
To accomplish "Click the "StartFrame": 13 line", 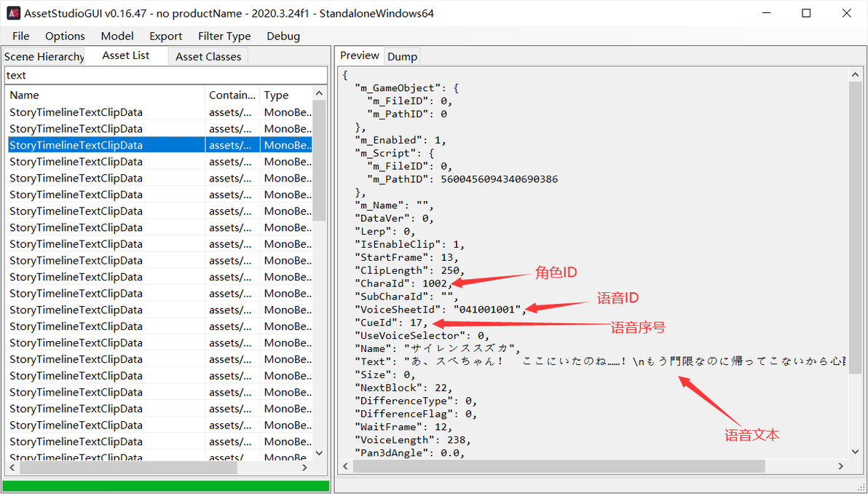I will [406, 257].
